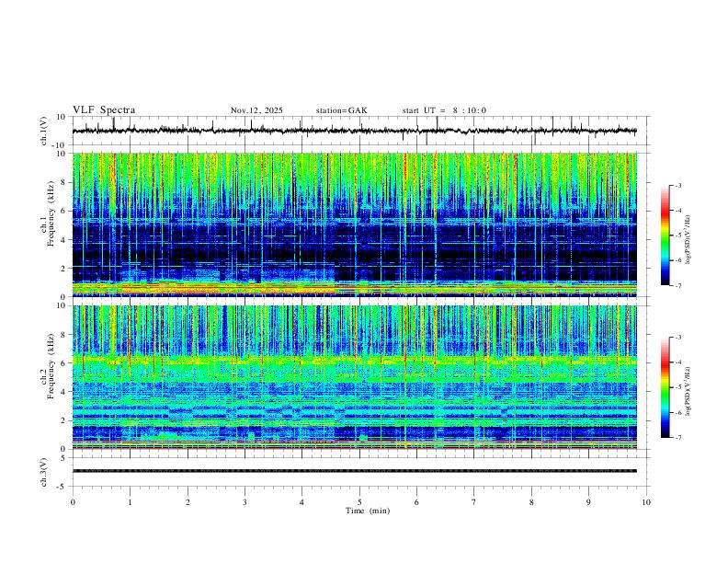Image resolution: width=728 pixels, height=563 pixels.
Task: Click the '-3' tick on ch.1 colorbar
Action: 678,185
